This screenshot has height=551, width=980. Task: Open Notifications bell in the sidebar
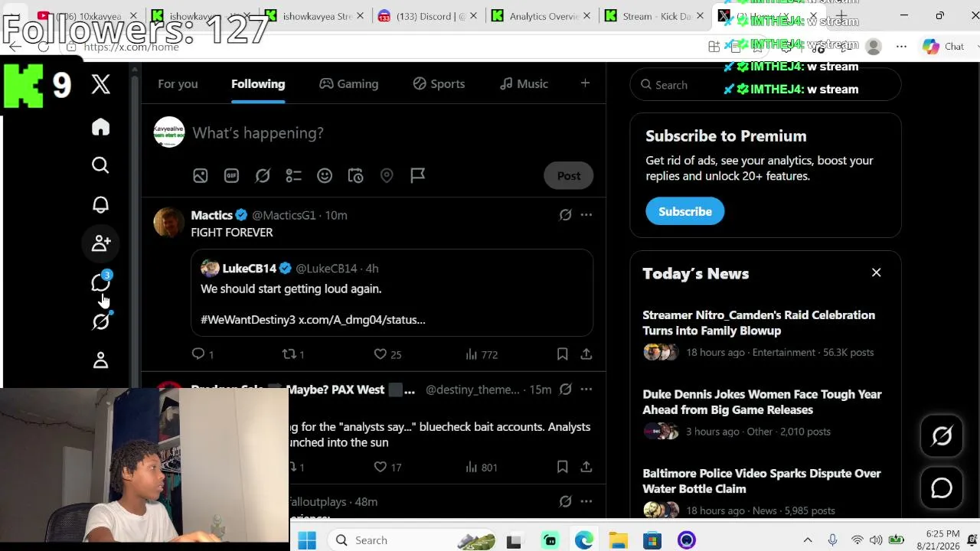click(100, 204)
